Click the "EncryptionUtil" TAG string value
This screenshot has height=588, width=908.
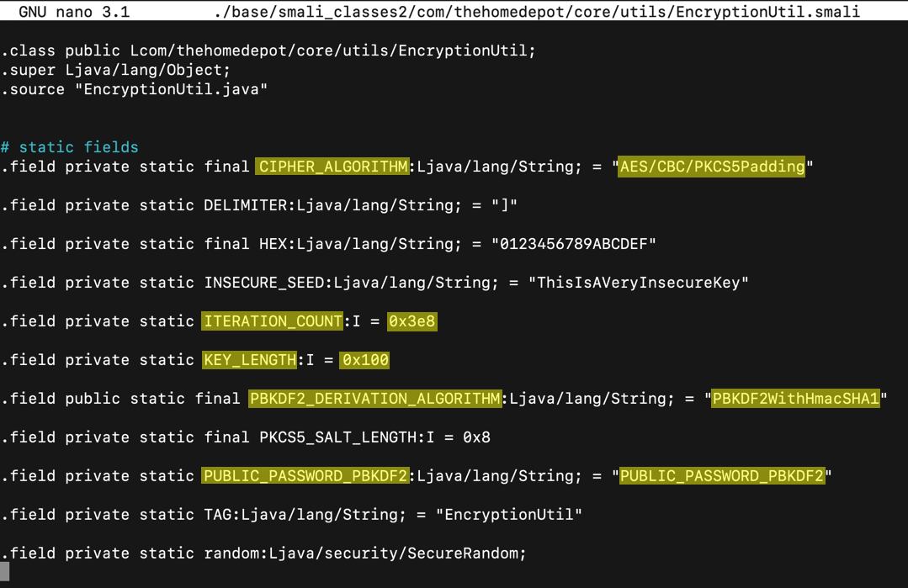(x=509, y=515)
